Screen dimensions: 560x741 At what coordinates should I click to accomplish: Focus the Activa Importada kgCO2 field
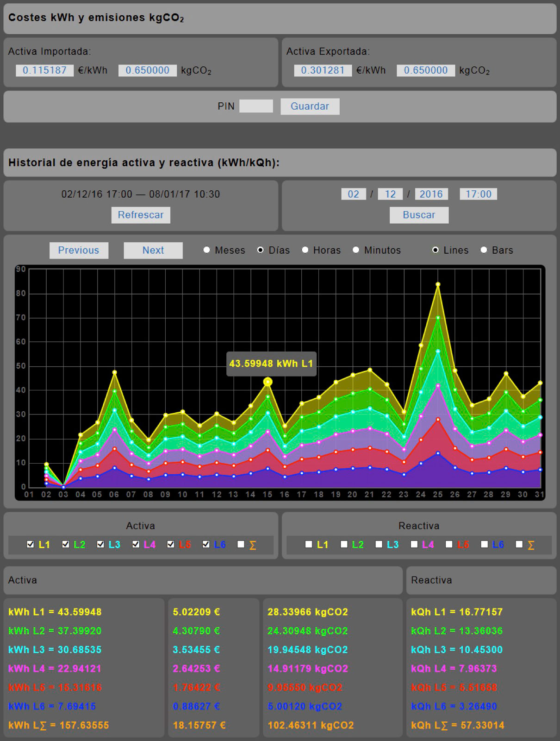point(148,70)
